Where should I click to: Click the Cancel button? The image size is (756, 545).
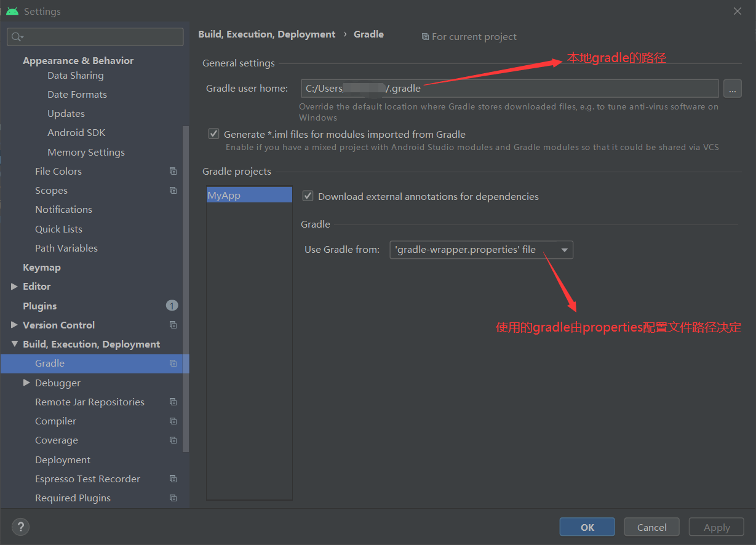651,527
